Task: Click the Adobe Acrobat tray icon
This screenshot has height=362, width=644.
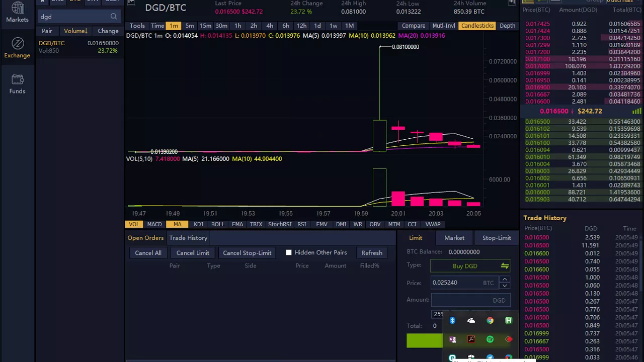Action: pyautogui.click(x=471, y=339)
